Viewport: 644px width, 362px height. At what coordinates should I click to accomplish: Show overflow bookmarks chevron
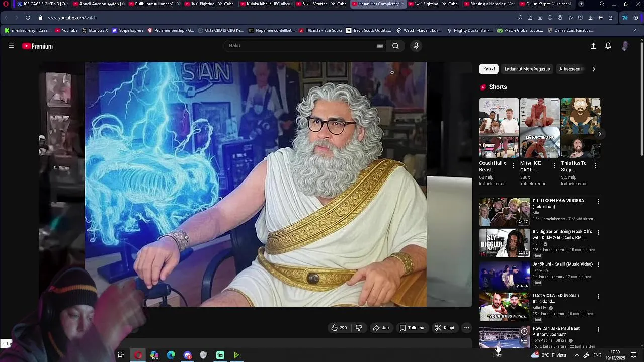point(635,30)
